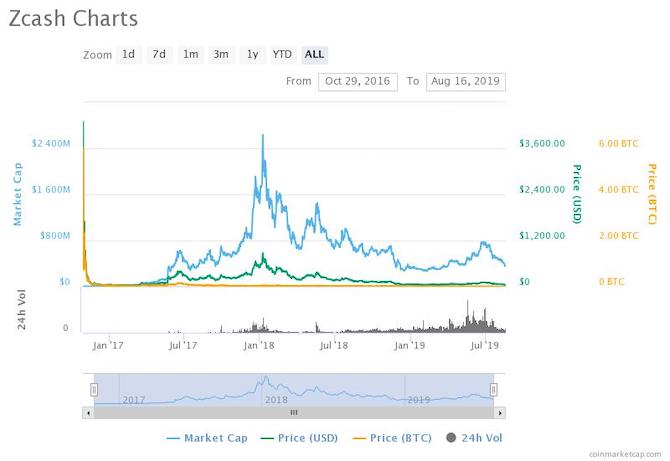The height and width of the screenshot is (461, 670).
Task: Click the right navigator range handle
Action: [494, 390]
